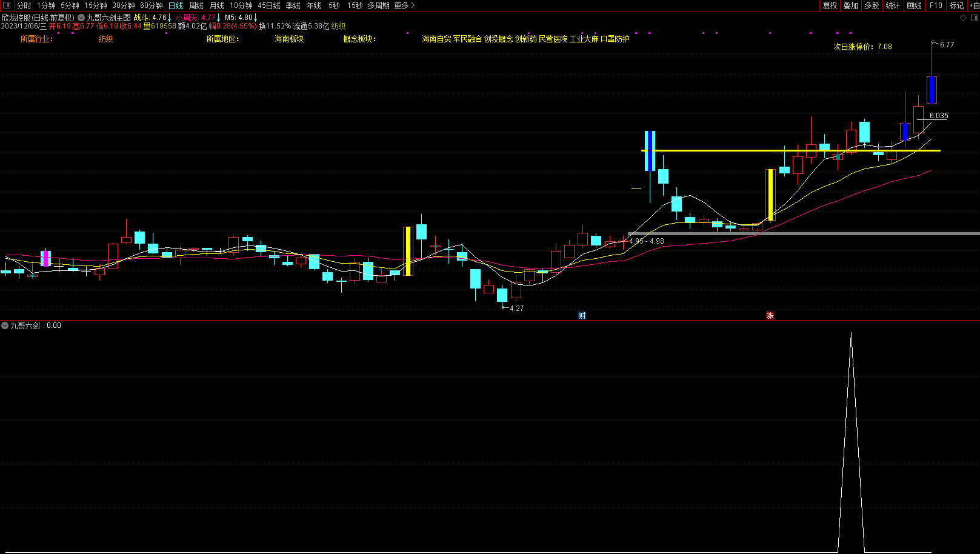Click the 军民融合 concept label
Image resolution: width=980 pixels, height=554 pixels.
tap(467, 39)
